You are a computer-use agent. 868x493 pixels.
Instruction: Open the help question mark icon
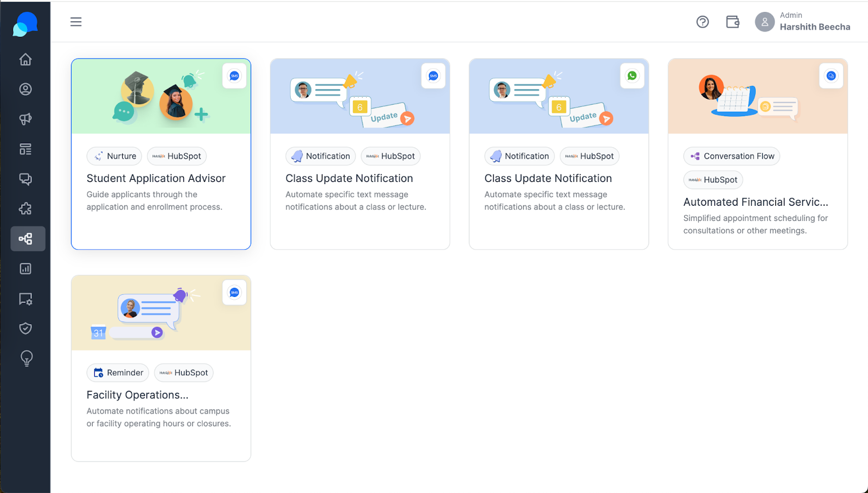point(703,22)
